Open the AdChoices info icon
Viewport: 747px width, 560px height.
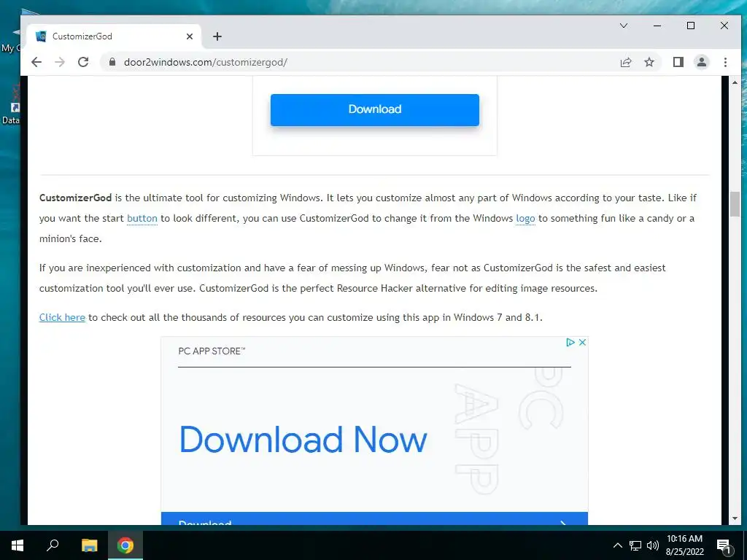[570, 342]
